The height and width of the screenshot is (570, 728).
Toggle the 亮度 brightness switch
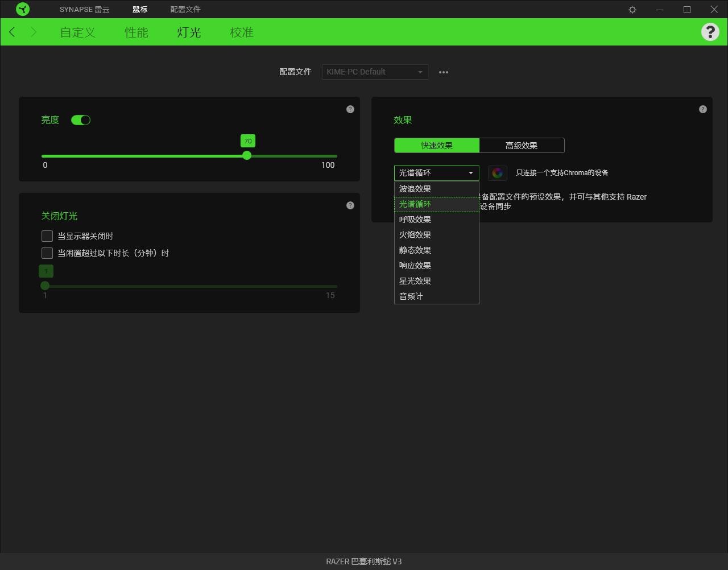[81, 120]
